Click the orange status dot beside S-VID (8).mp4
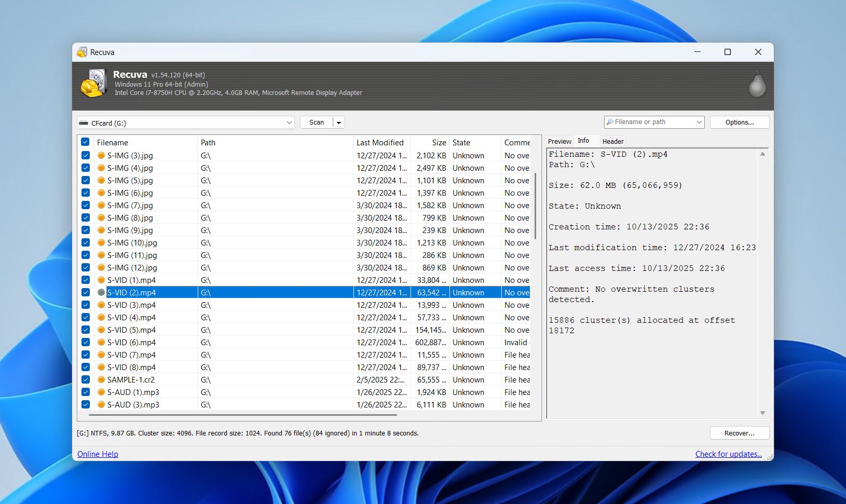 [x=101, y=367]
